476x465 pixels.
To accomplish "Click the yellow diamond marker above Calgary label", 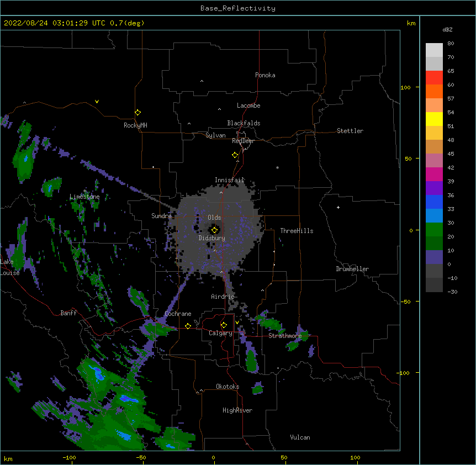I will [x=224, y=325].
